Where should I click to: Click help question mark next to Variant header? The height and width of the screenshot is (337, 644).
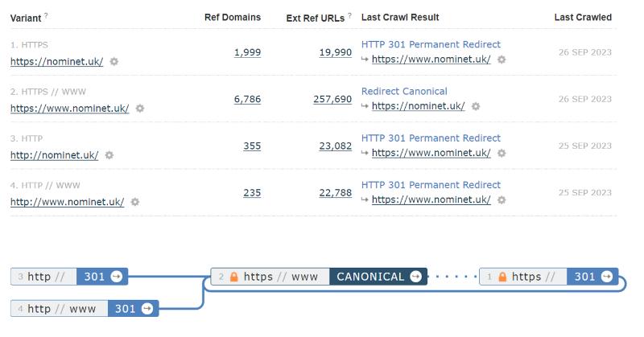pyautogui.click(x=46, y=15)
